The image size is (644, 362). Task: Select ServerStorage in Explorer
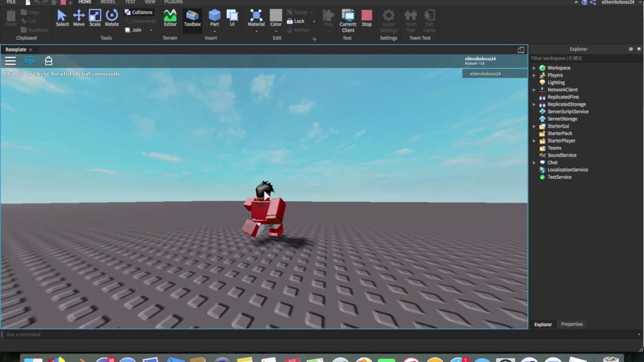(562, 119)
